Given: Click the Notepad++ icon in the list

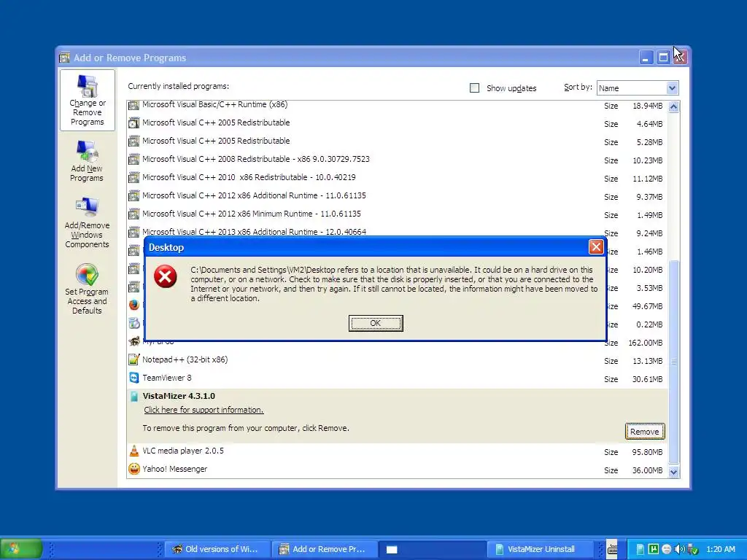Looking at the screenshot, I should coord(134,359).
